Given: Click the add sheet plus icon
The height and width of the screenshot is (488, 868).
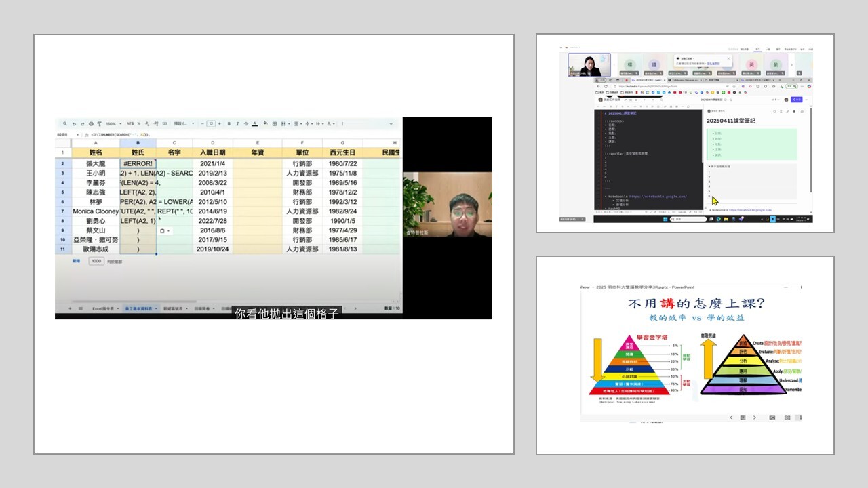Looking at the screenshot, I should click(x=70, y=308).
